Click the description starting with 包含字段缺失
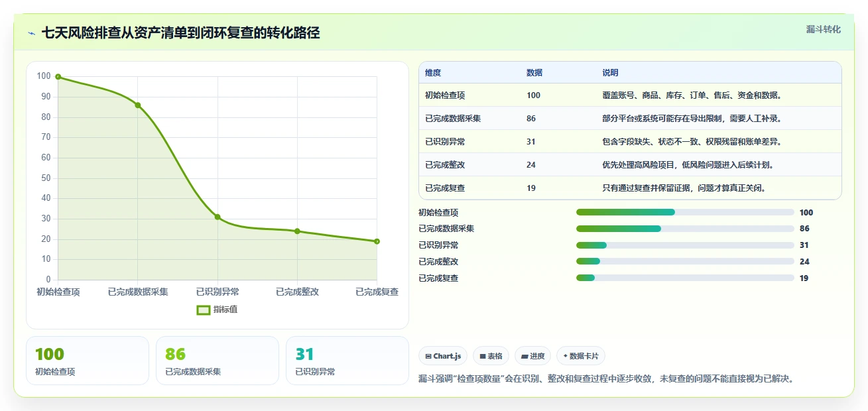 click(x=692, y=142)
